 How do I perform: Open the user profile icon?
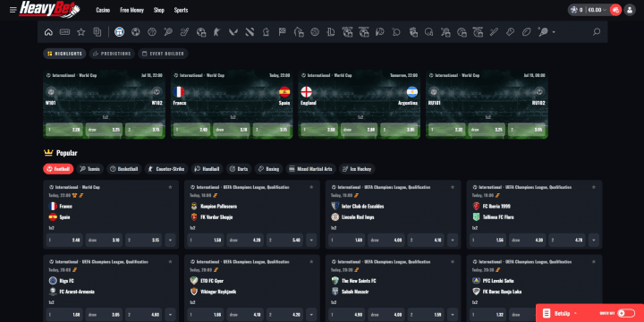(630, 10)
